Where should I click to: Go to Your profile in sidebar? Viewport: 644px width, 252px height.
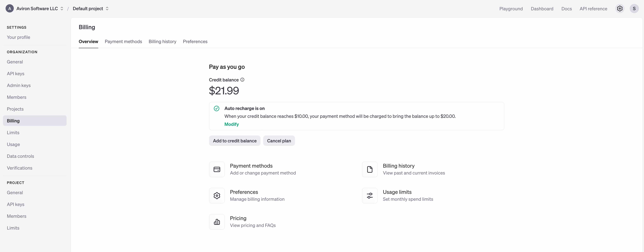tap(35, 37)
